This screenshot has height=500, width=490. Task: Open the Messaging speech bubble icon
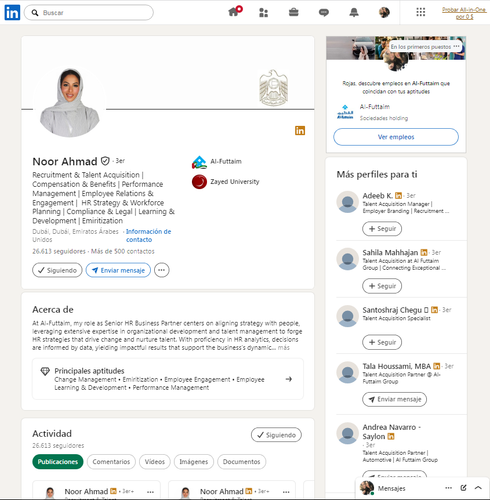[324, 13]
